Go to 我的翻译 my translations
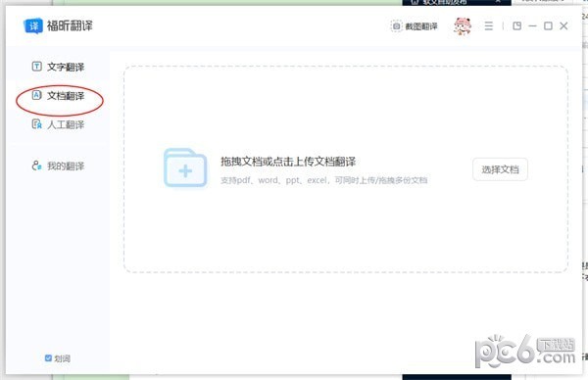This screenshot has height=380, width=588. click(x=58, y=166)
